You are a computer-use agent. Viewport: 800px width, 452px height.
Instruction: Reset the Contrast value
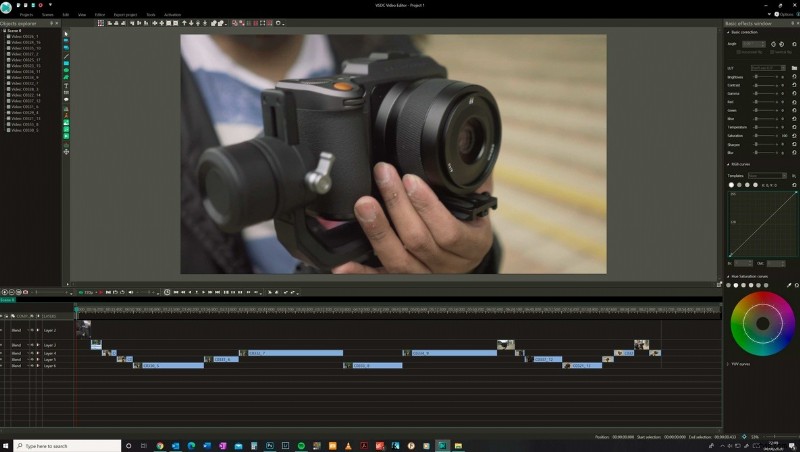click(x=794, y=85)
